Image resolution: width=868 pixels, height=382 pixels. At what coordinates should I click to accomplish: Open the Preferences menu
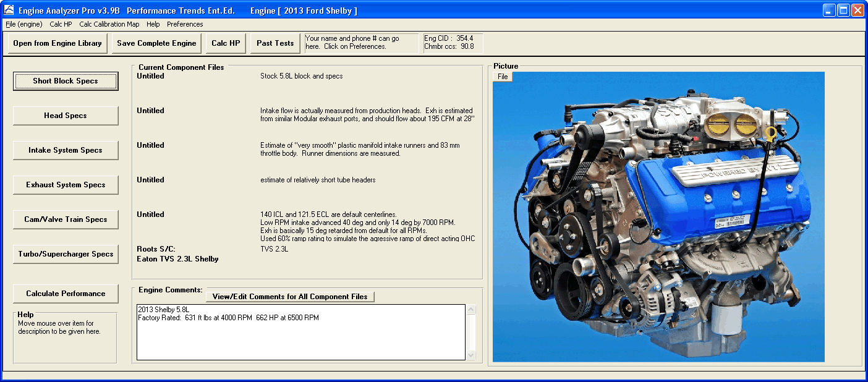185,24
